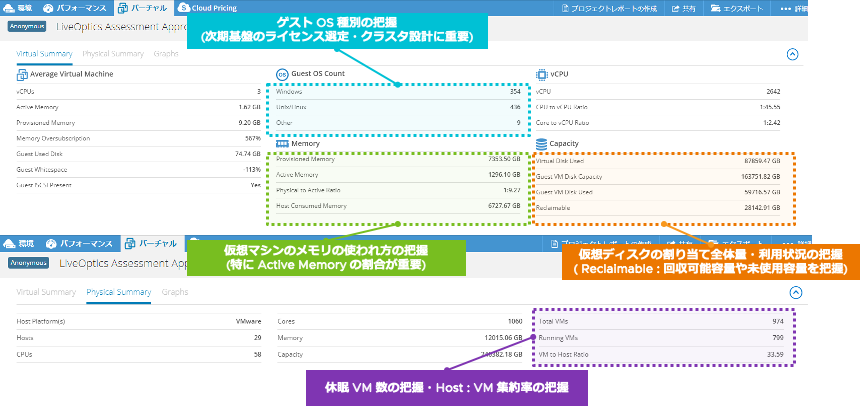Click the Cores row in Physical Summary

(x=400, y=322)
